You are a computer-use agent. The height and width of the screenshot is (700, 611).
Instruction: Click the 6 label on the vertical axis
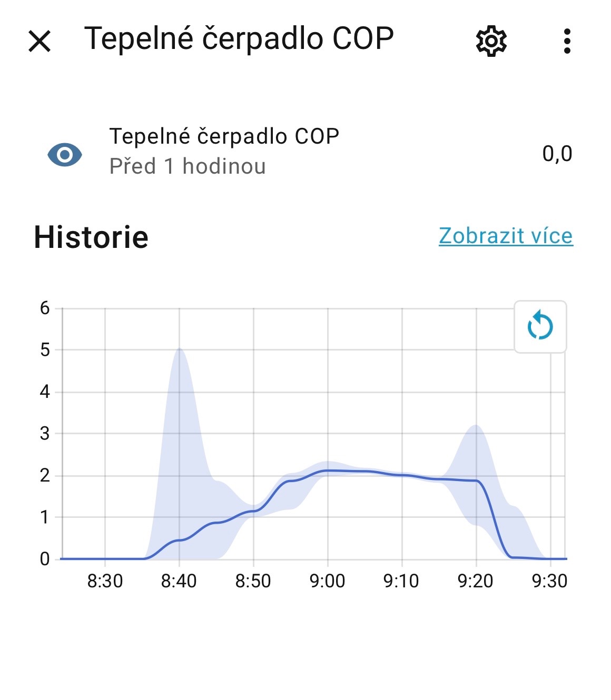pyautogui.click(x=45, y=308)
